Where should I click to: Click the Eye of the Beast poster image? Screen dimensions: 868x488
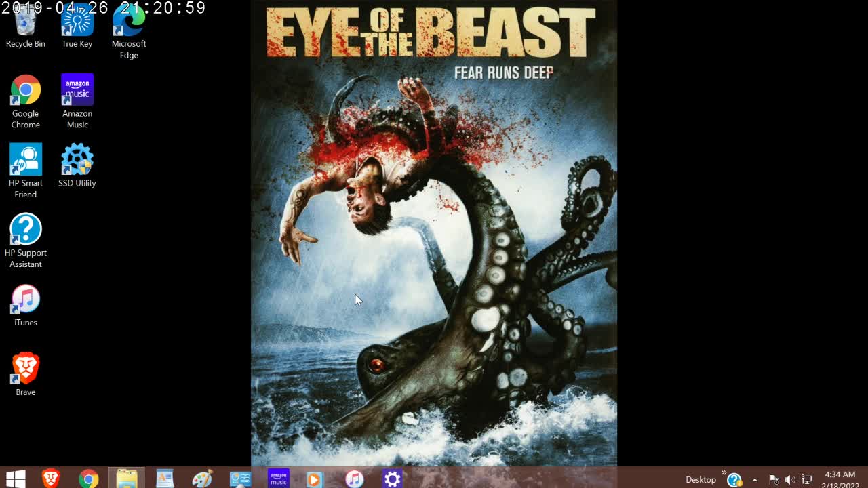434,233
